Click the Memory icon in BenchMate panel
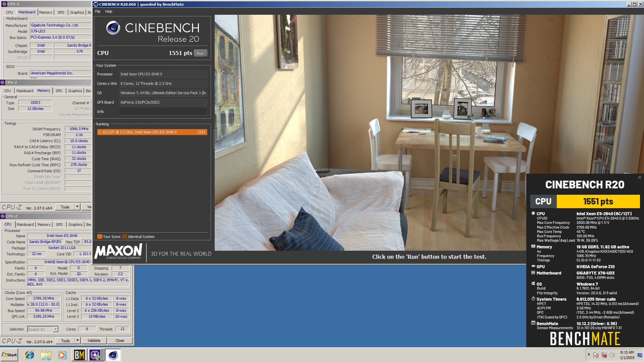 533,246
